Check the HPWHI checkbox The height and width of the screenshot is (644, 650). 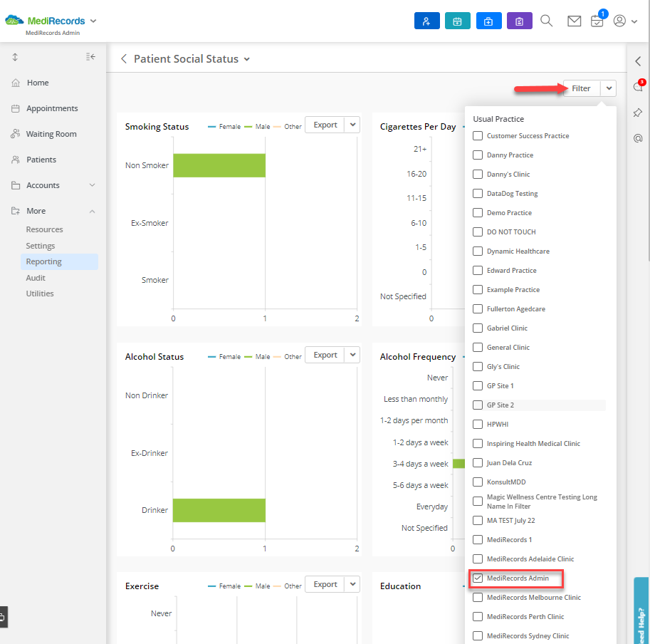point(478,424)
